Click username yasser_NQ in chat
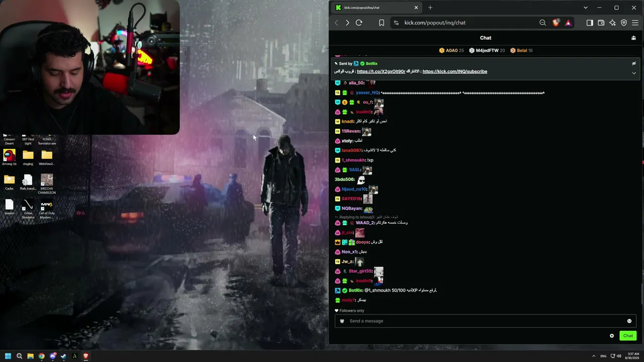Image resolution: width=644 pixels, height=362 pixels. pyautogui.click(x=367, y=93)
